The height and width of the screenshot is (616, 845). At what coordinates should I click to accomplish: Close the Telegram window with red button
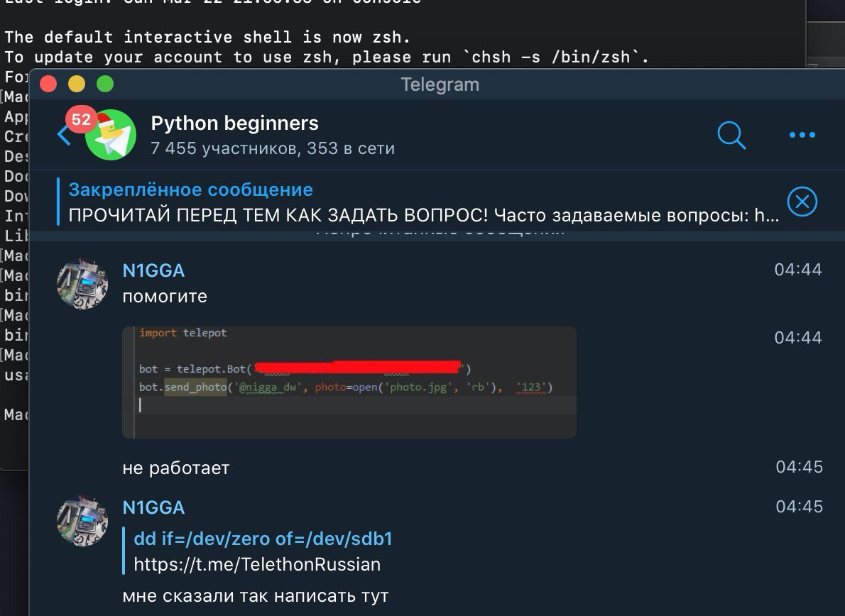48,84
